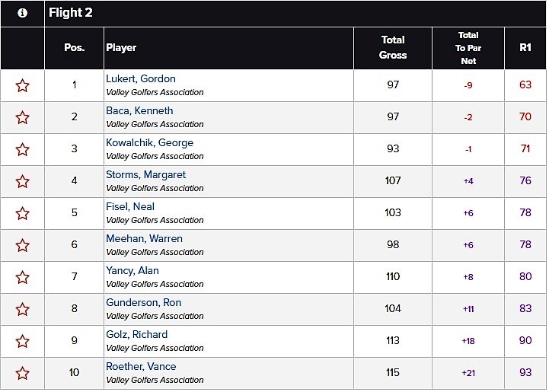Image resolution: width=549 pixels, height=392 pixels.
Task: Star Vance Roether in position 10
Action: [x=22, y=374]
